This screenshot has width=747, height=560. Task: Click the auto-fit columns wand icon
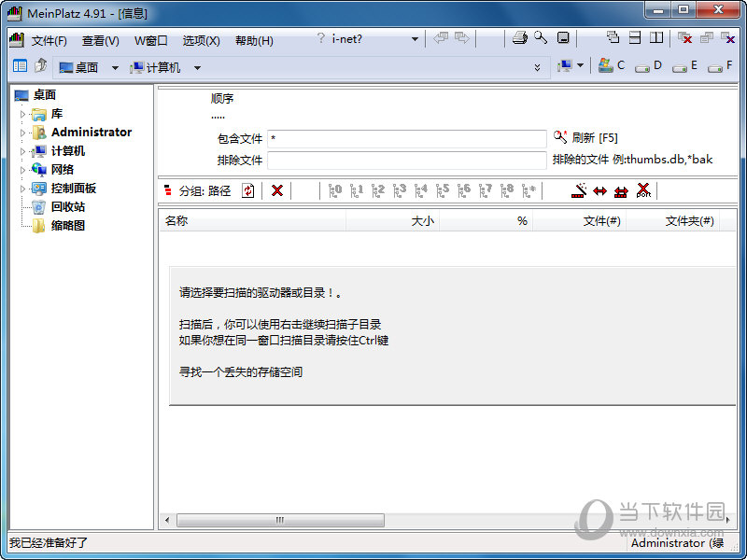coord(579,190)
